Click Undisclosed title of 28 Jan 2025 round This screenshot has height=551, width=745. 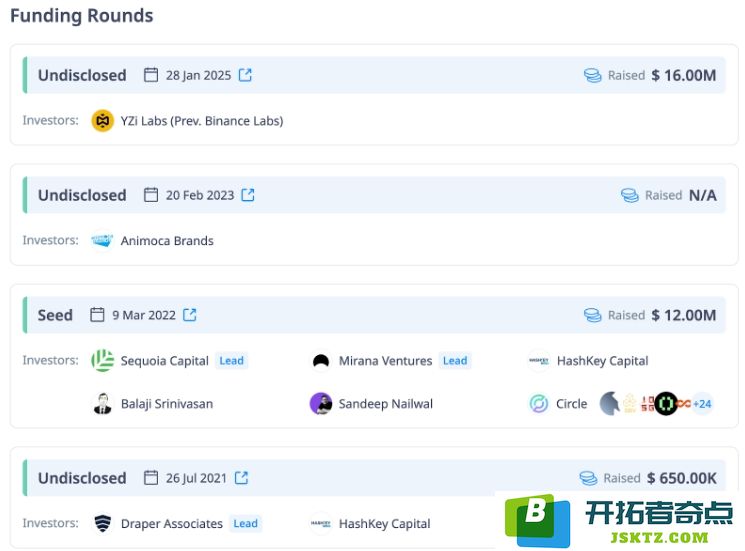(x=82, y=75)
